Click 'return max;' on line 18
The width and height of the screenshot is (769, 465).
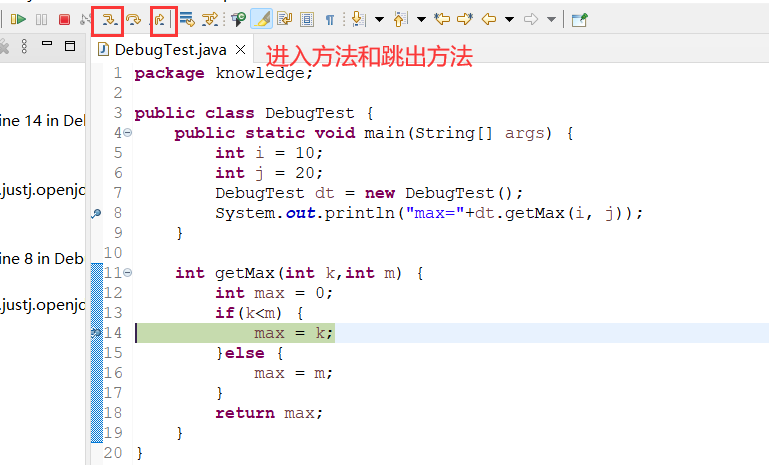tap(269, 413)
